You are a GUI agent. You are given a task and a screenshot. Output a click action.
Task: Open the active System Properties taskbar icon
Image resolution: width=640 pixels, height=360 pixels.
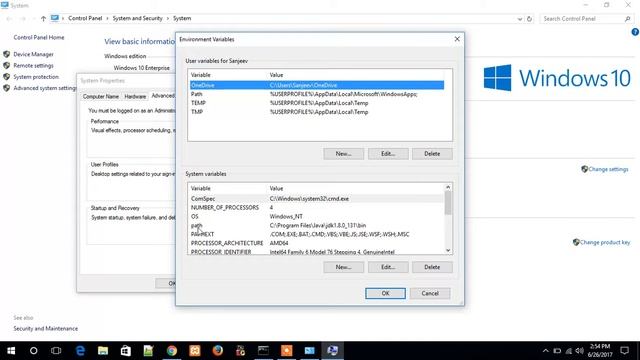(x=332, y=351)
